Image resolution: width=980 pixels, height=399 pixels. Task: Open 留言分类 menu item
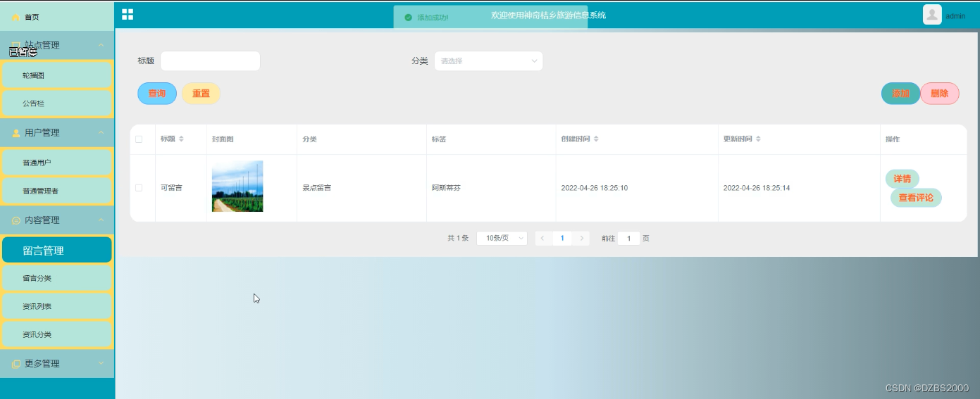(57, 278)
